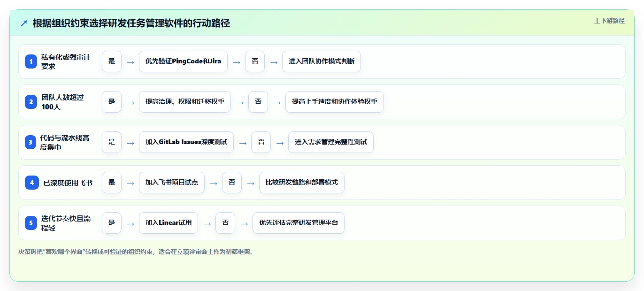Click 是 in the 私有化或强审计要求 row
This screenshot has width=644, height=291.
tap(112, 61)
